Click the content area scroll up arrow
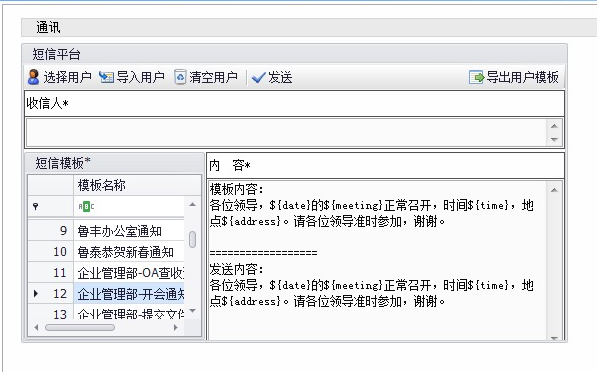 coord(554,190)
